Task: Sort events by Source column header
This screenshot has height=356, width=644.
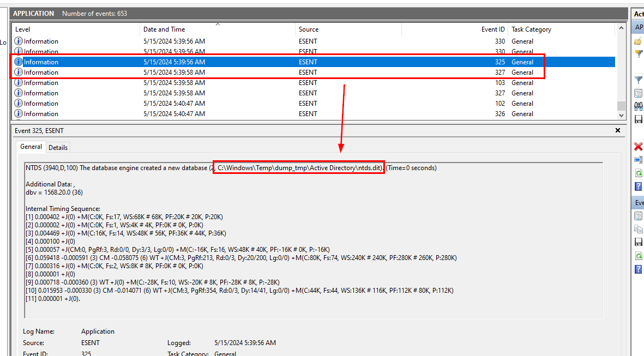Action: (x=348, y=29)
